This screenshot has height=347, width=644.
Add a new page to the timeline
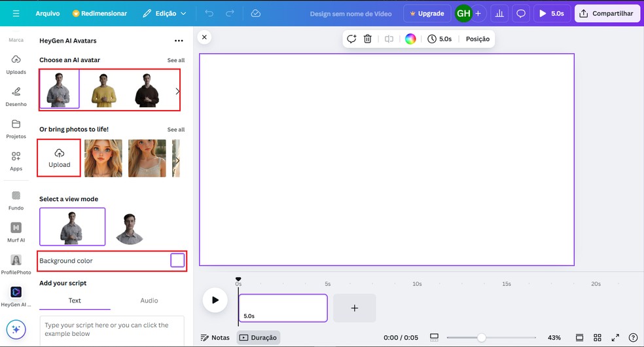coord(355,308)
